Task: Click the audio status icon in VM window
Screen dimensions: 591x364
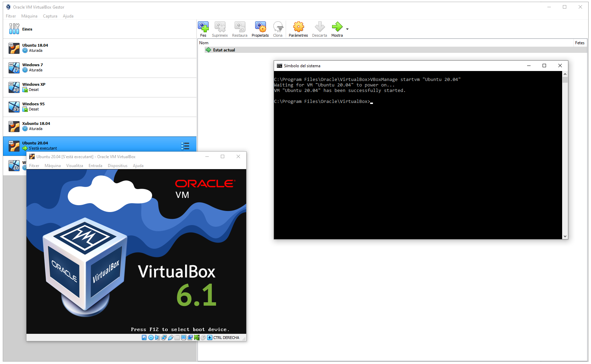Action: 157,338
